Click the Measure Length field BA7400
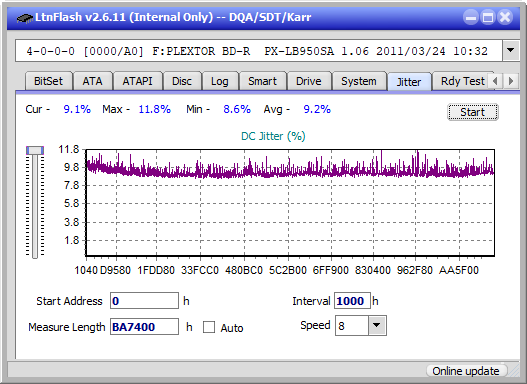 145,327
